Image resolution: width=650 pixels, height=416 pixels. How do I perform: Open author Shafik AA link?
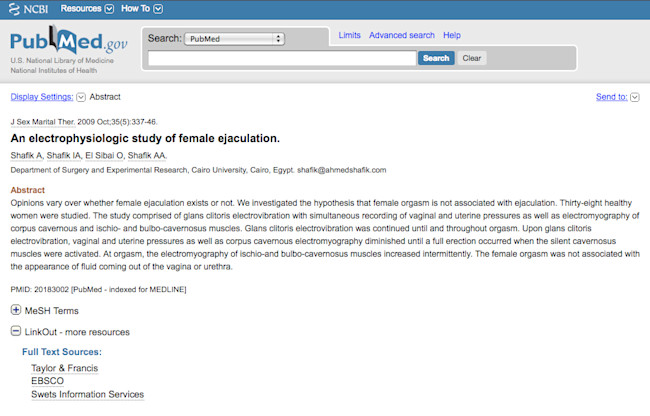tap(147, 155)
